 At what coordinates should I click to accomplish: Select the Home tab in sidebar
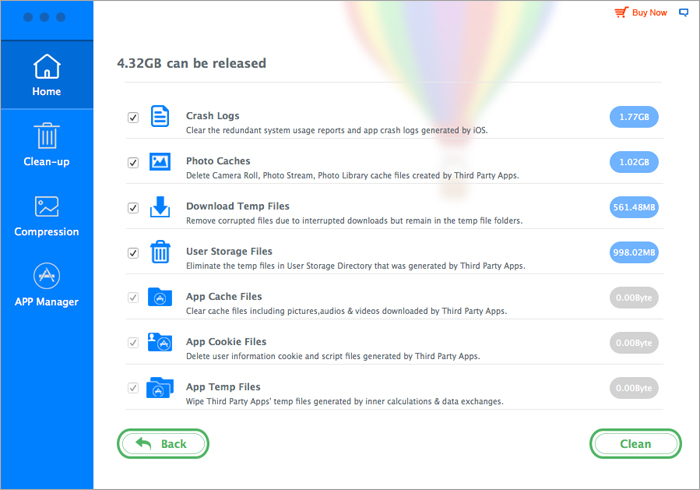[x=46, y=75]
